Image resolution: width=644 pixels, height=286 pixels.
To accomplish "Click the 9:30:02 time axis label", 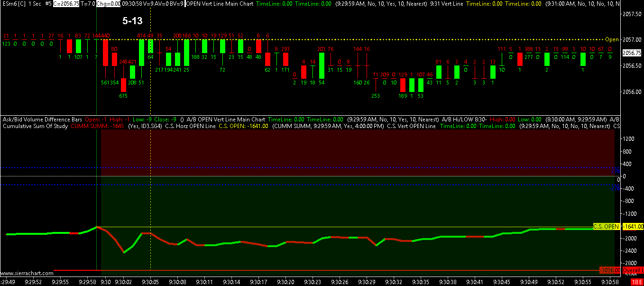I will 123,282.
